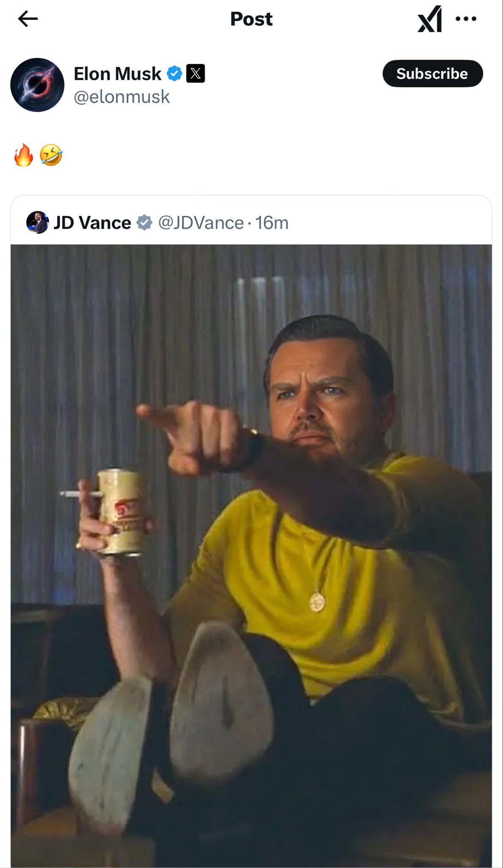Tap the blue verified badge beside Elon Musk

coord(174,73)
